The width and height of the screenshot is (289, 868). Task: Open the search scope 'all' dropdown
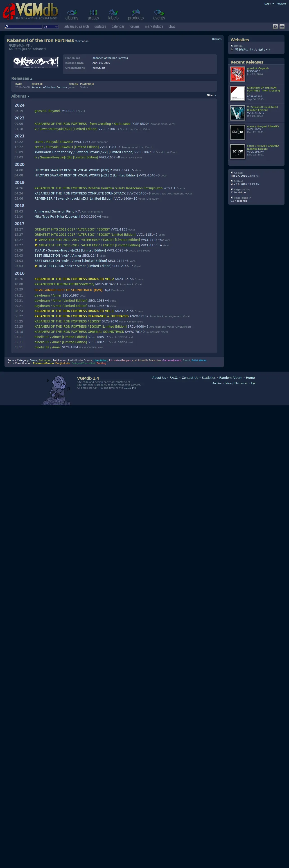point(50,27)
